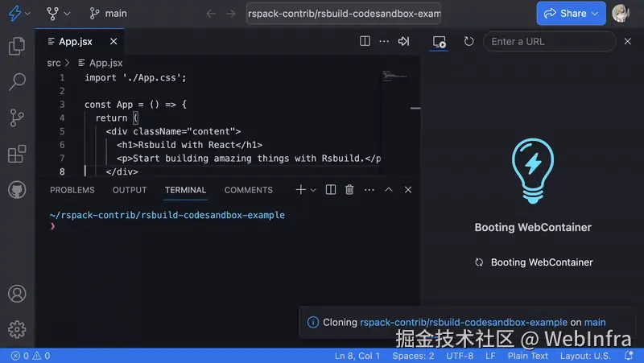Click the open preview device icon
Image resolution: width=644 pixels, height=363 pixels.
[439, 42]
